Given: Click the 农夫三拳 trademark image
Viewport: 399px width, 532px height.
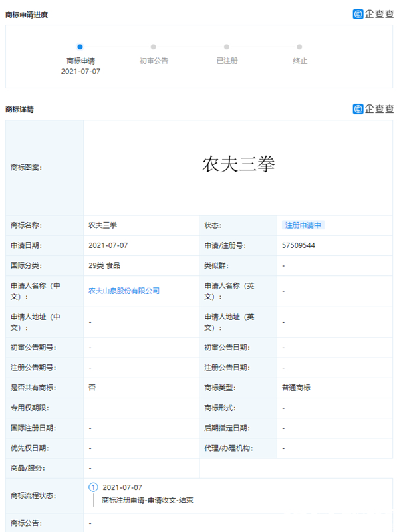Looking at the screenshot, I should (x=238, y=165).
